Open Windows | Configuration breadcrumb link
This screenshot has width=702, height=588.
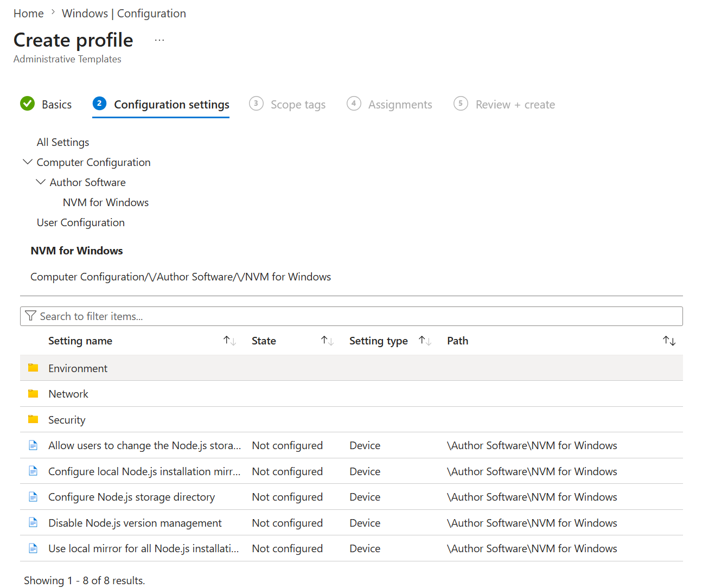coord(124,14)
